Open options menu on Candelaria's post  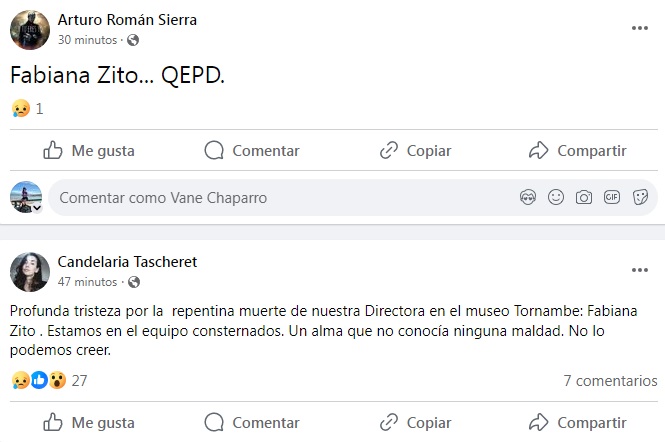coord(640,270)
